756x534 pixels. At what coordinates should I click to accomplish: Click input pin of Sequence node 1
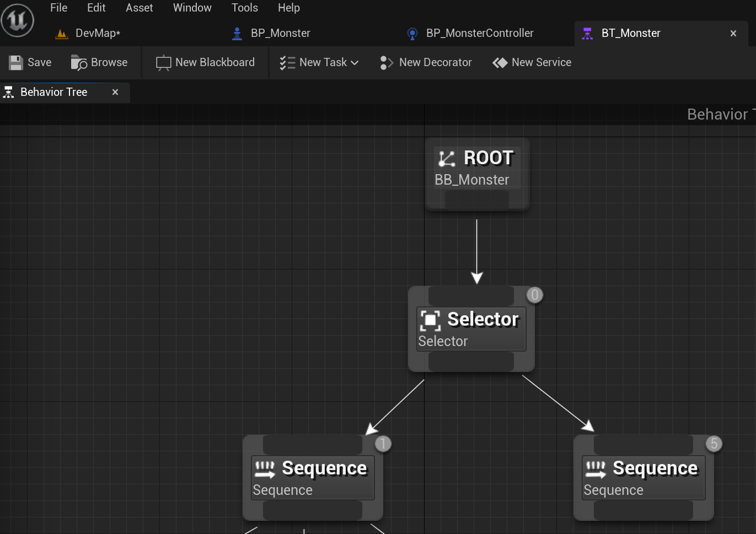pos(313,445)
